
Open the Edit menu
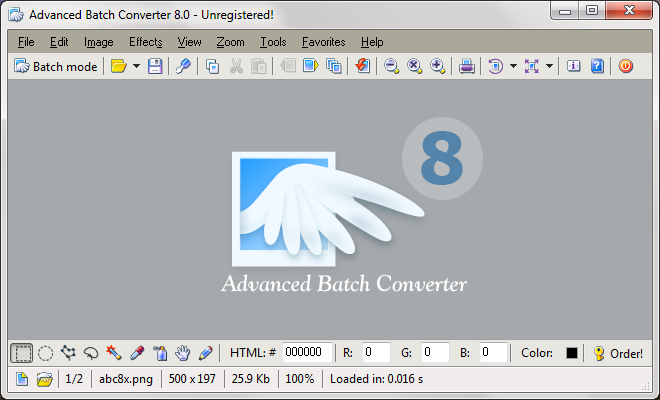(x=59, y=42)
